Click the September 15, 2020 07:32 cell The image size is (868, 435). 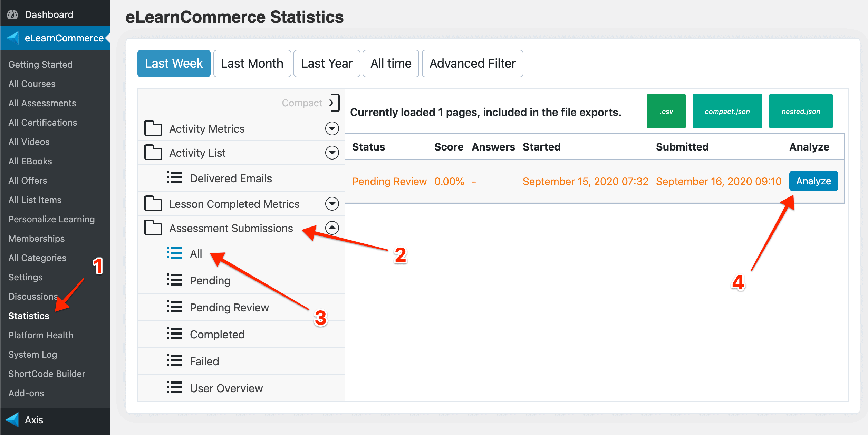pos(586,181)
